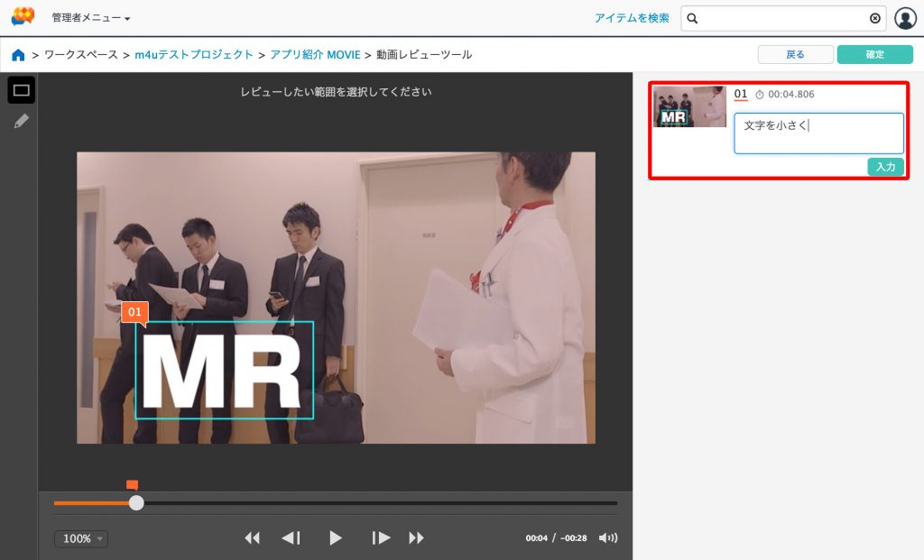The height and width of the screenshot is (560, 924).
Task: Rewind the video with double-arrow button
Action: point(252,538)
